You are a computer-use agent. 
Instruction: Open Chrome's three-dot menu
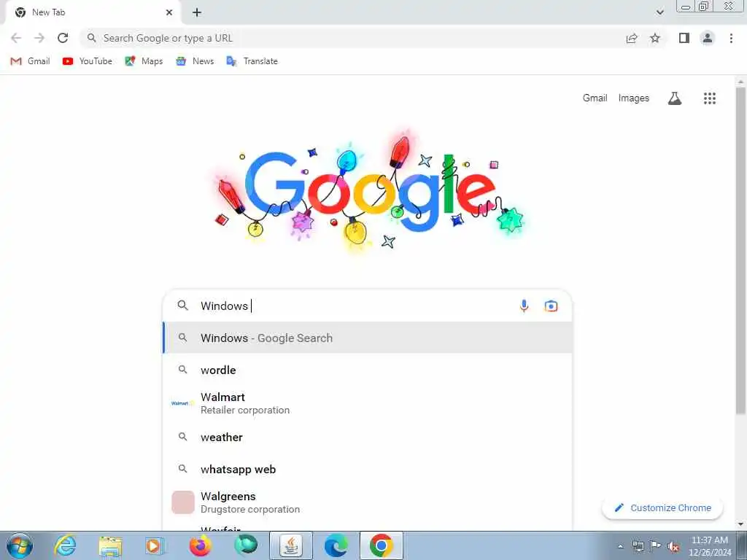[731, 38]
